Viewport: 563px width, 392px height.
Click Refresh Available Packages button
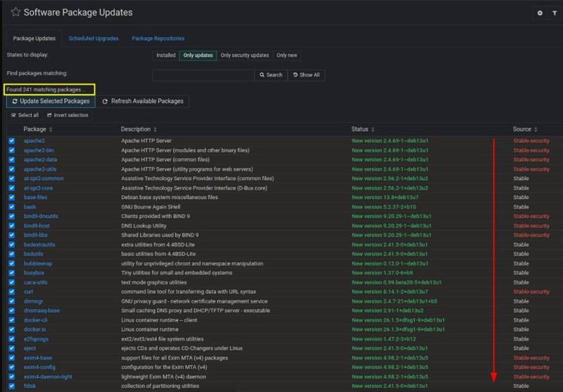tap(143, 101)
